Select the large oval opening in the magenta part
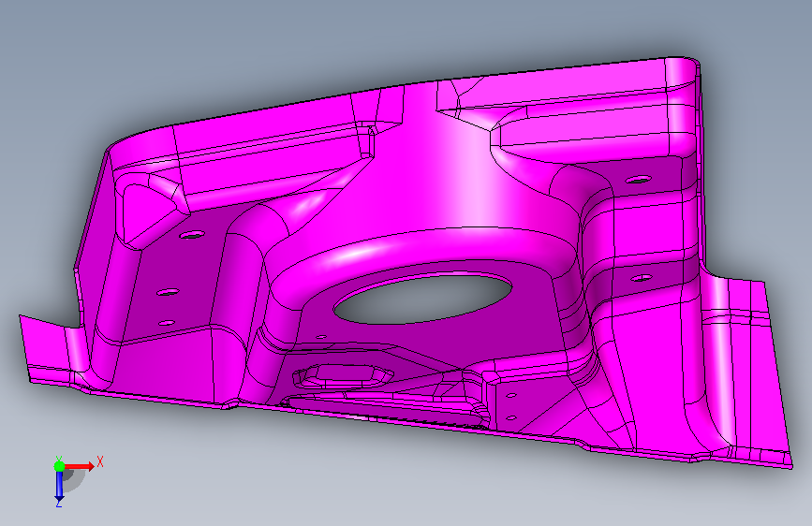 coord(422,299)
